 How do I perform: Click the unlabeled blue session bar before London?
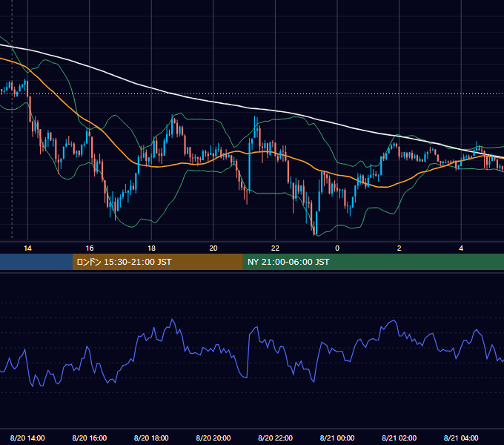pos(36,262)
